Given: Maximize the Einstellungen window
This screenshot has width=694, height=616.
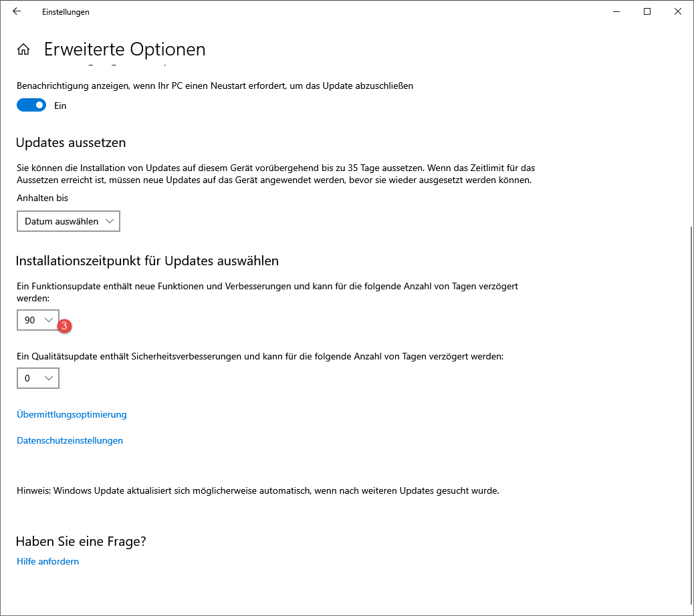Looking at the screenshot, I should (x=647, y=11).
